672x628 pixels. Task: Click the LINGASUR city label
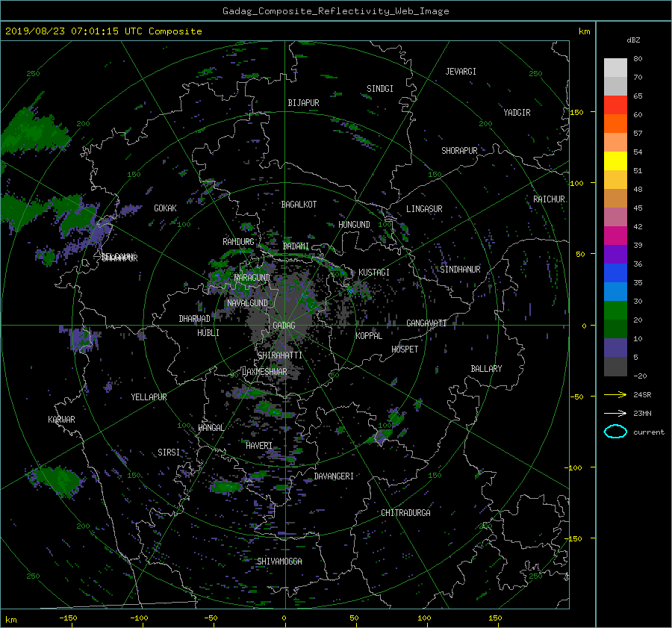[424, 209]
